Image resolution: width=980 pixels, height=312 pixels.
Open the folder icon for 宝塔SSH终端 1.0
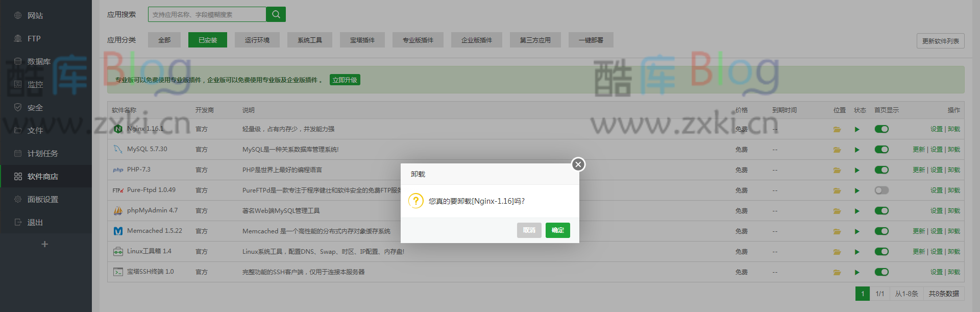coord(837,272)
